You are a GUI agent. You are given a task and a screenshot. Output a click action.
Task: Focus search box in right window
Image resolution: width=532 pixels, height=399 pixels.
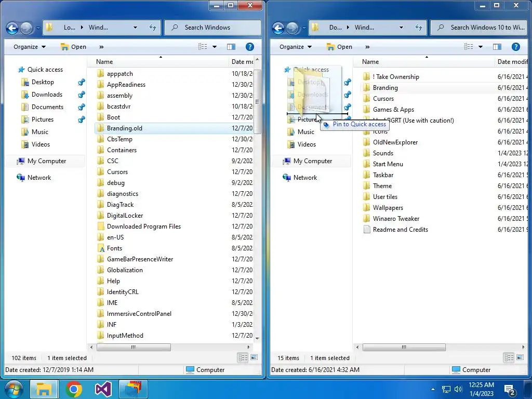coord(478,28)
